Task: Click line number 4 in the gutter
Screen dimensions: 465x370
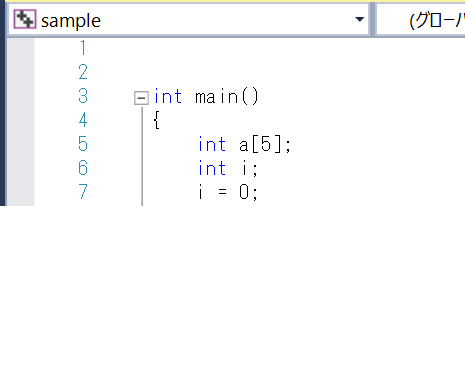Action: [83, 120]
